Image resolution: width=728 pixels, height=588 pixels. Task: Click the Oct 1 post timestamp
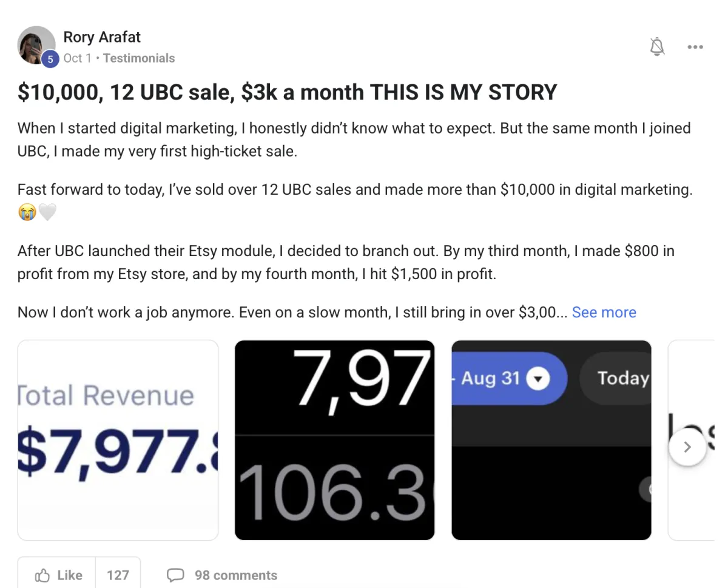[x=77, y=58]
